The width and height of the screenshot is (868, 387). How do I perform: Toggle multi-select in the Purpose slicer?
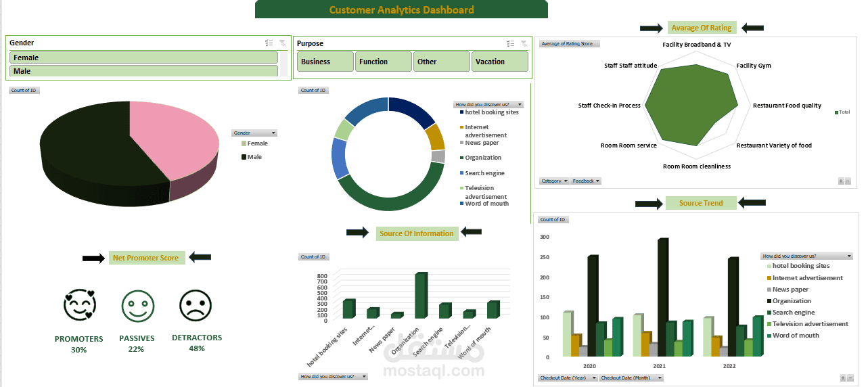511,43
